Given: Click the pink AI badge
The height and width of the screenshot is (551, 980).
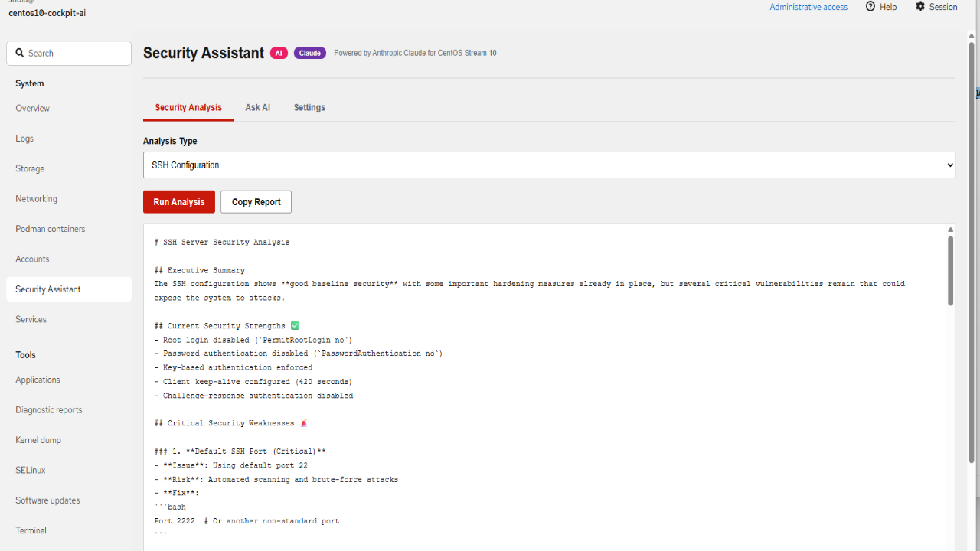Looking at the screenshot, I should tap(279, 53).
